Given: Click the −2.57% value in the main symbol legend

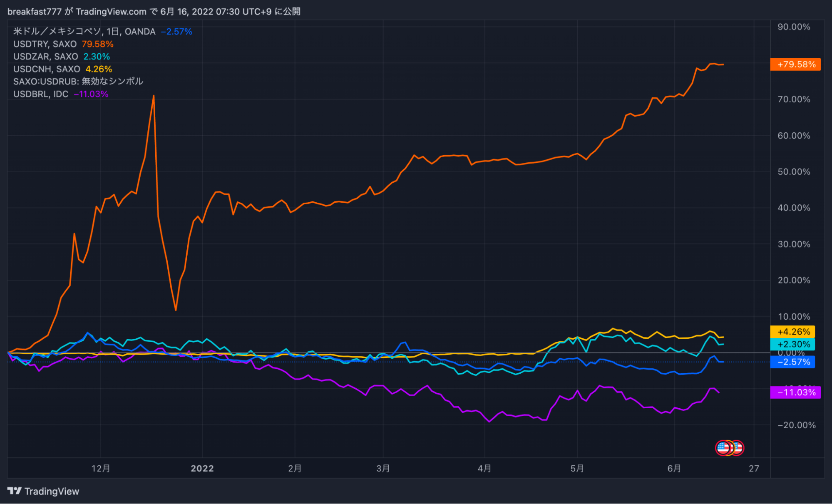Looking at the screenshot, I should [176, 32].
